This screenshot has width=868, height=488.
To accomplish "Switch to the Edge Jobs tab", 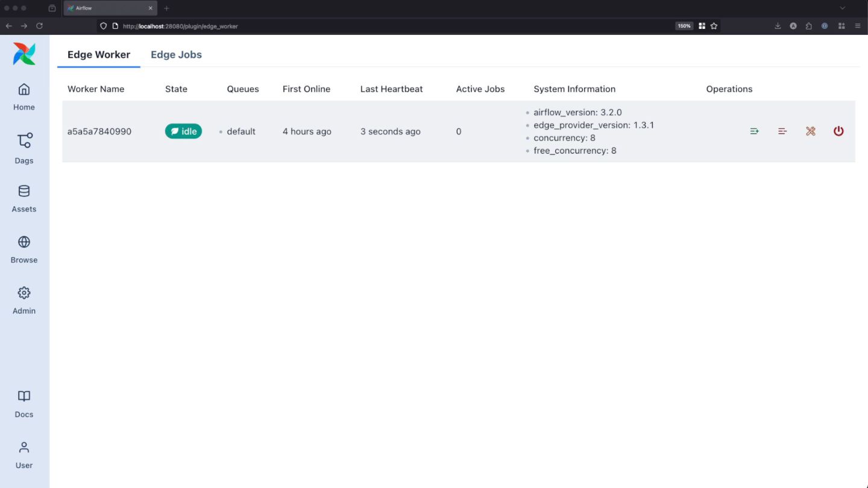I will click(x=176, y=54).
